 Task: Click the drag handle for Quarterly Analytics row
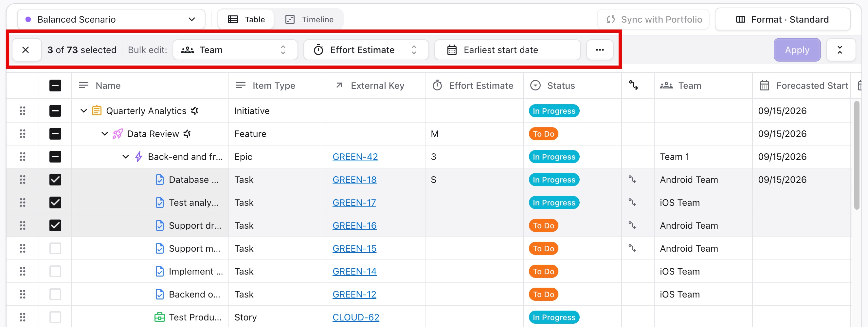(x=23, y=111)
